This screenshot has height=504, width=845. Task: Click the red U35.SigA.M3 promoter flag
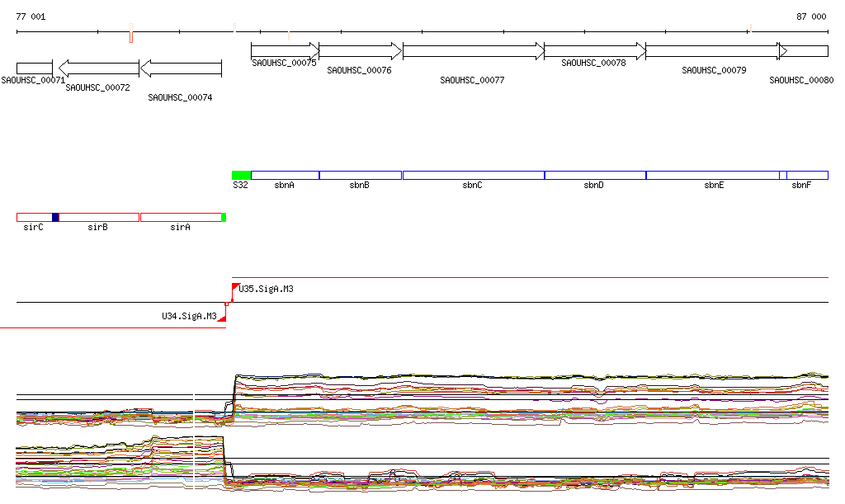point(236,286)
